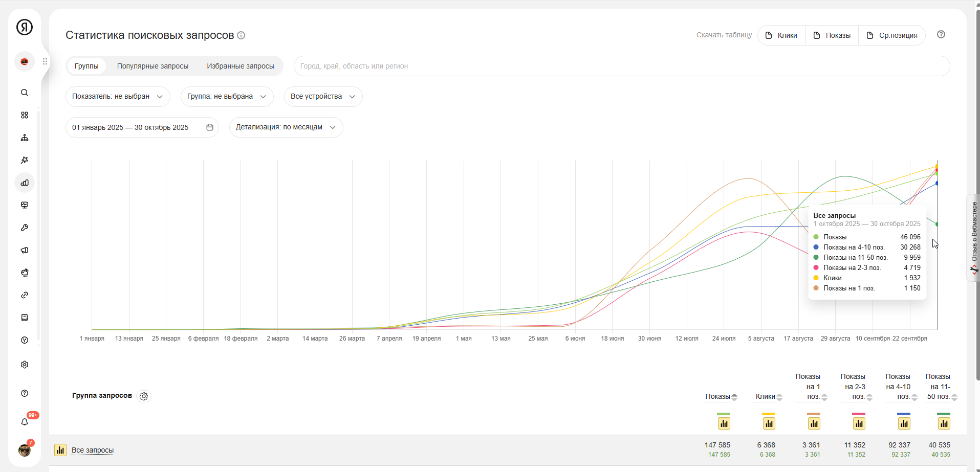
Task: Switch to the Избранные запросы tab
Action: [241, 66]
